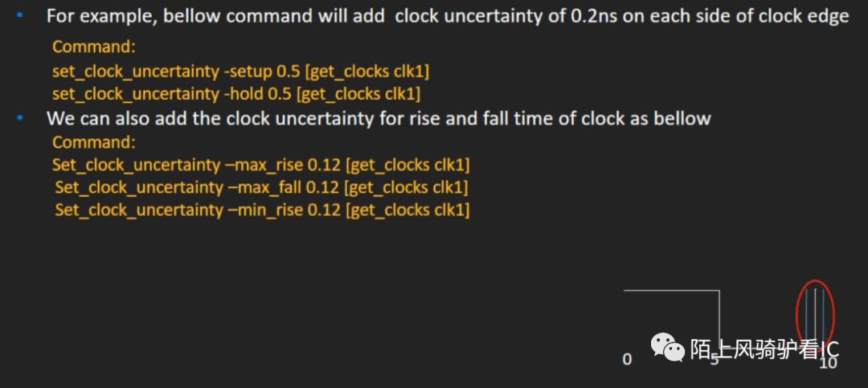Select the –max_rise 0.12 command line
The image size is (868, 388).
coord(261,165)
